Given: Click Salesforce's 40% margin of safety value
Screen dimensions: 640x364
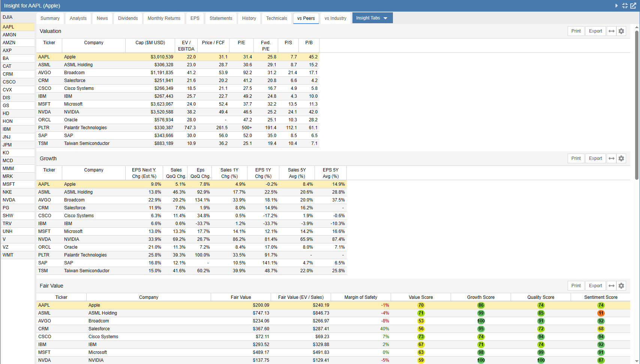Looking at the screenshot, I should pos(384,329).
